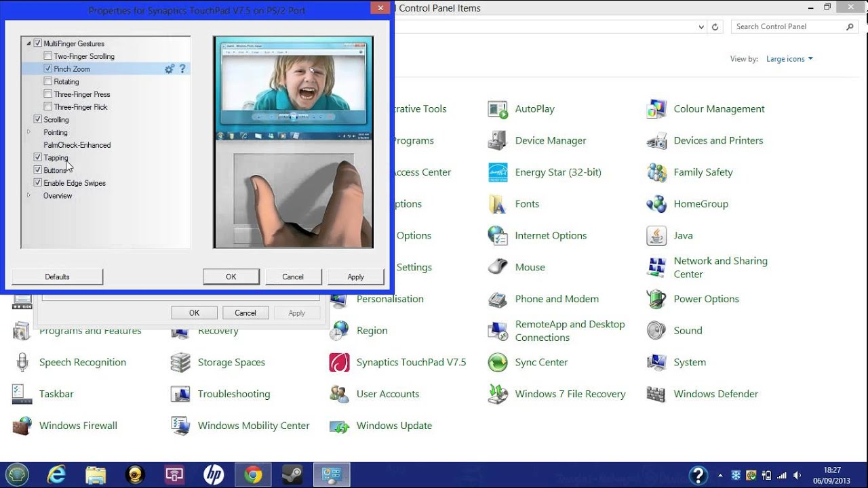Open the Colour Management icon

tap(656, 109)
